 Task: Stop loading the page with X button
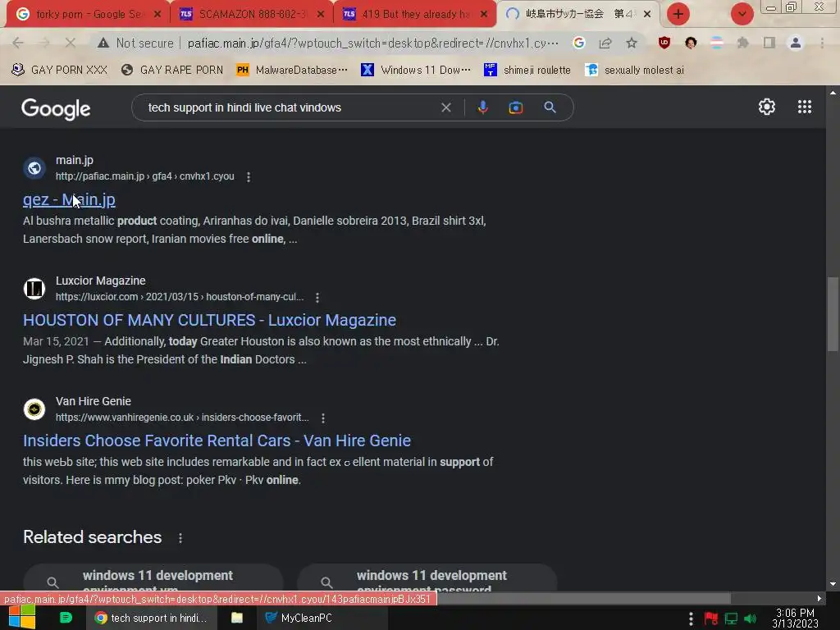[71, 43]
